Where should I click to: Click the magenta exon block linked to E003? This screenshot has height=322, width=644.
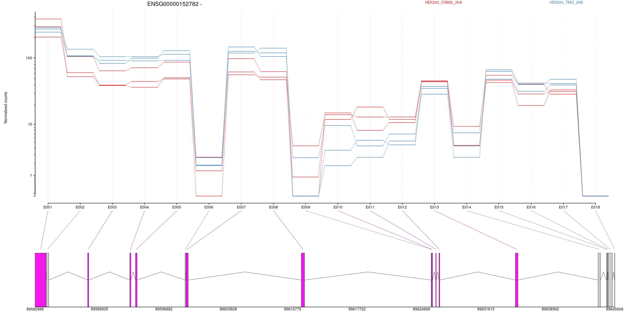tap(88, 280)
